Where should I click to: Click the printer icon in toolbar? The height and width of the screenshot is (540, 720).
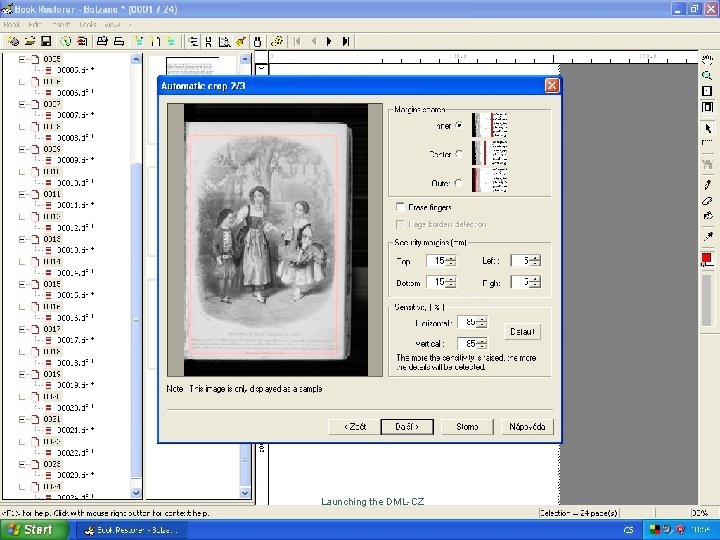pyautogui.click(x=102, y=41)
